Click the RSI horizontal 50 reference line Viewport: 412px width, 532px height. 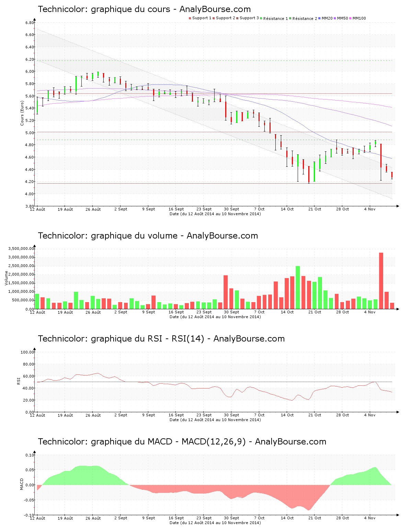215,382
